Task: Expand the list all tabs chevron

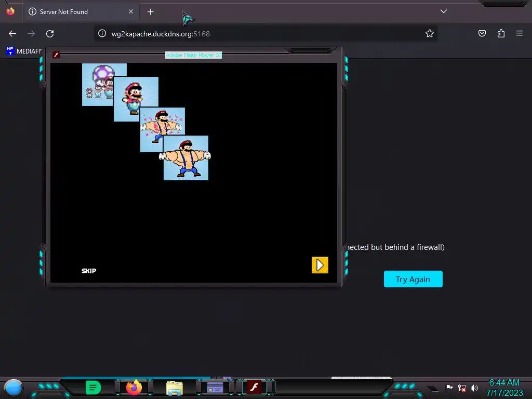Action: (444, 11)
